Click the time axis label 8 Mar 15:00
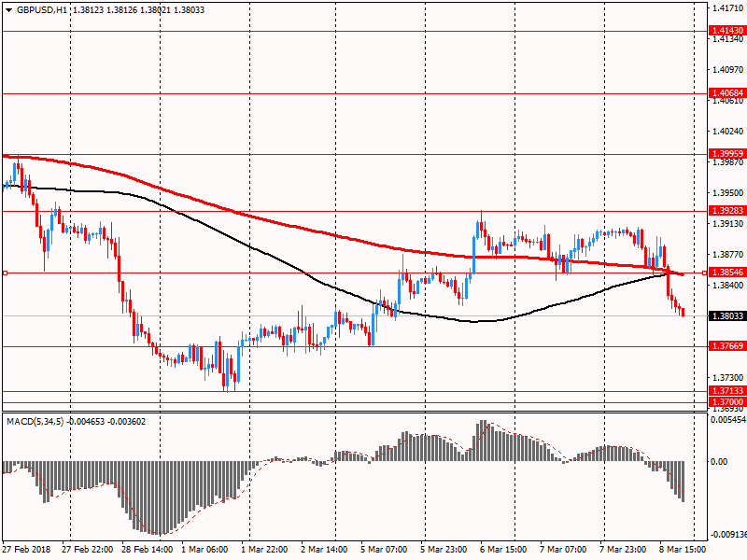The height and width of the screenshot is (560, 747). (x=683, y=550)
